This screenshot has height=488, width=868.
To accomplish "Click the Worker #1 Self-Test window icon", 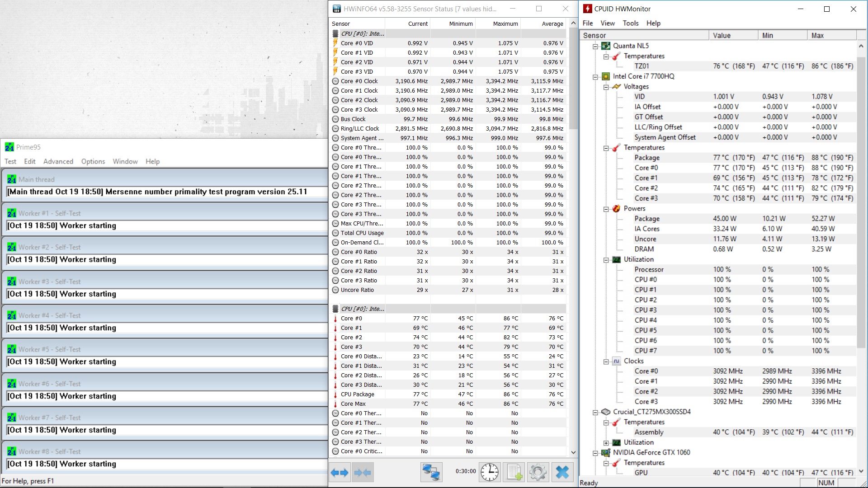I will click(x=12, y=213).
